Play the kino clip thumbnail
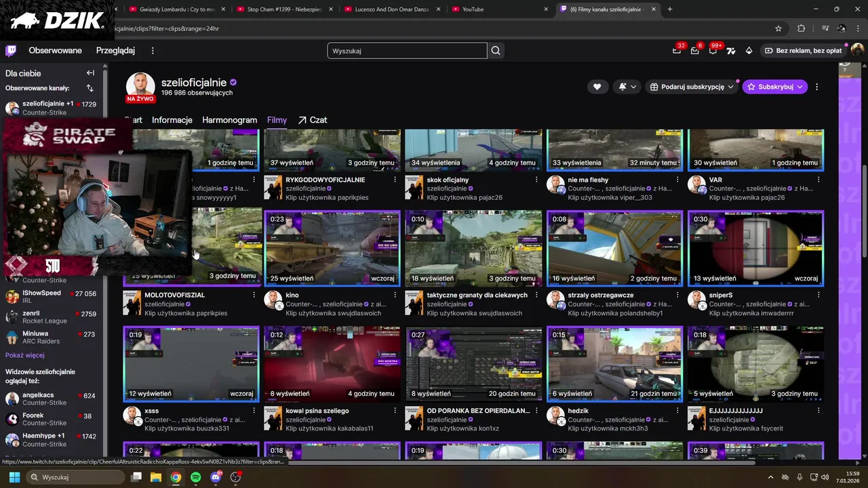The height and width of the screenshot is (488, 868). (x=332, y=248)
